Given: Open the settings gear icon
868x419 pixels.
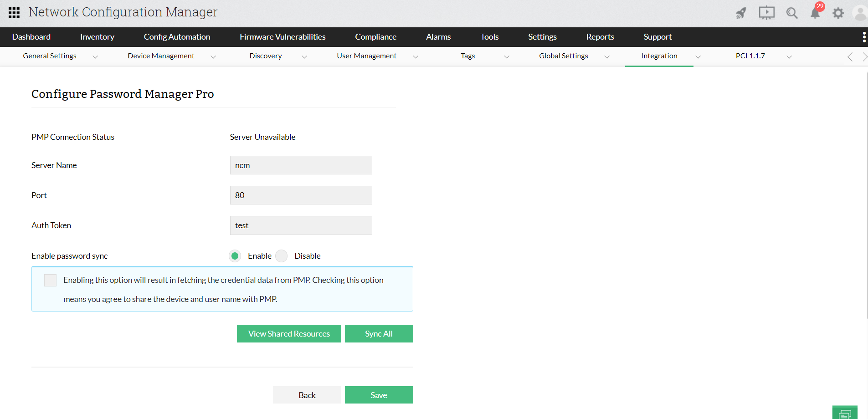Looking at the screenshot, I should [838, 12].
